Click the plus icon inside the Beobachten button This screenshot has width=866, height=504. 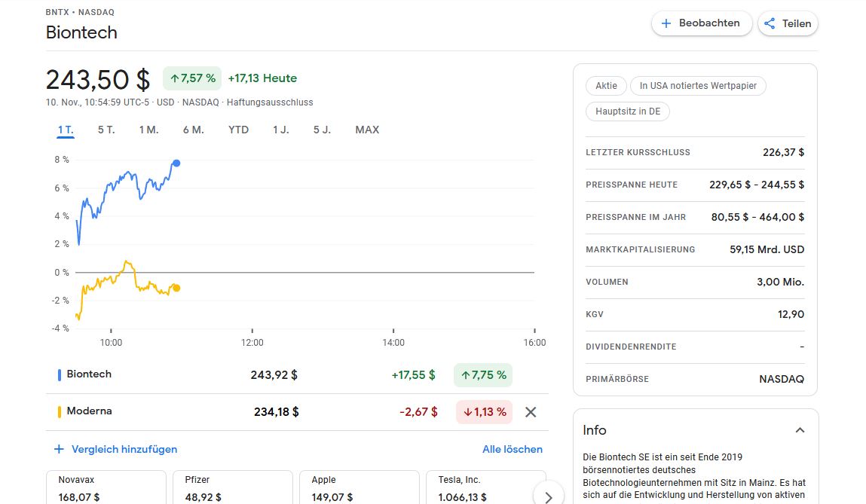click(666, 23)
